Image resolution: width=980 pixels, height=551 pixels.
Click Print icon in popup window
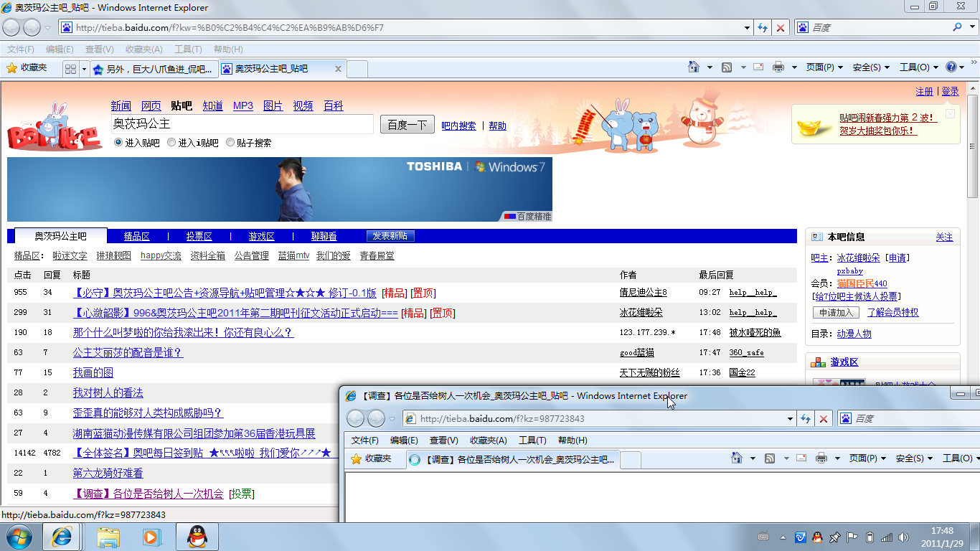tap(822, 458)
